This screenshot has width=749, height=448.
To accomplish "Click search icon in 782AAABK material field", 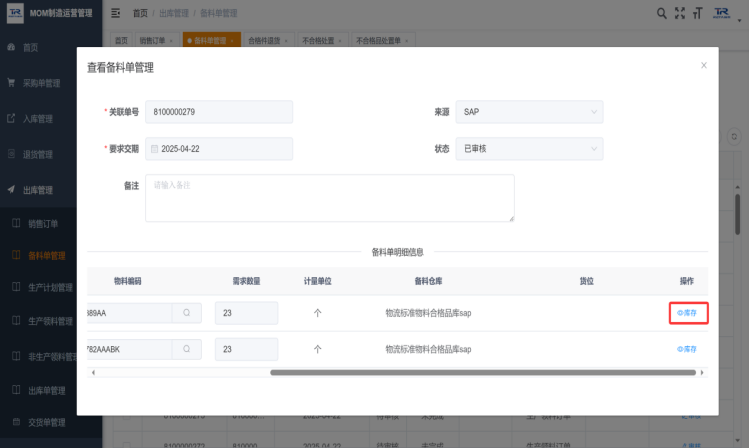I will (x=186, y=349).
